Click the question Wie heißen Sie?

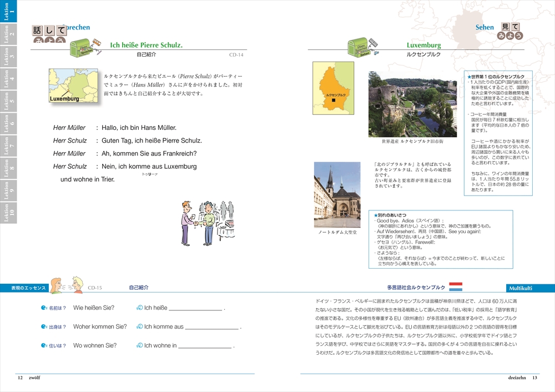point(94,308)
